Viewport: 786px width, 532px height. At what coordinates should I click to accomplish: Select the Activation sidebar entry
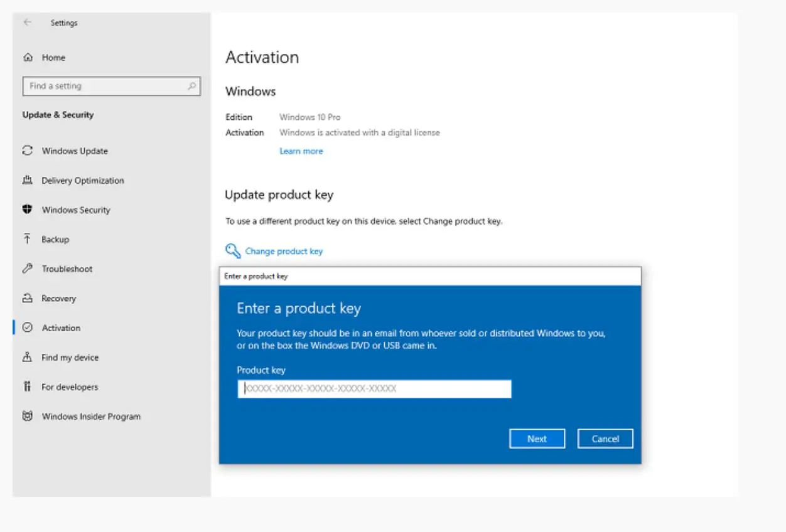pyautogui.click(x=61, y=327)
